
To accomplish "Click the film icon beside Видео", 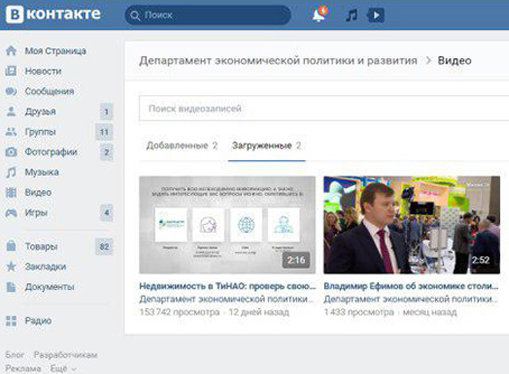I will click(x=11, y=192).
